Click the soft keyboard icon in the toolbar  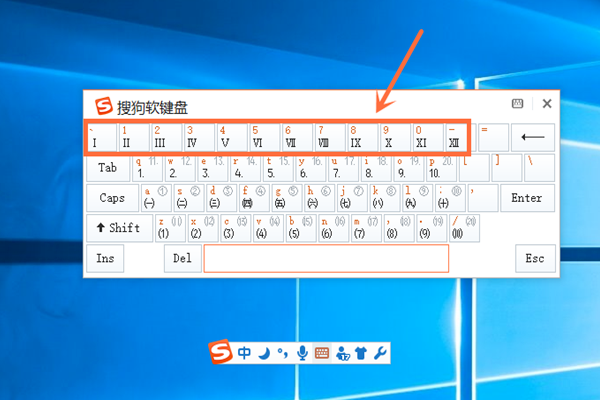tap(322, 353)
